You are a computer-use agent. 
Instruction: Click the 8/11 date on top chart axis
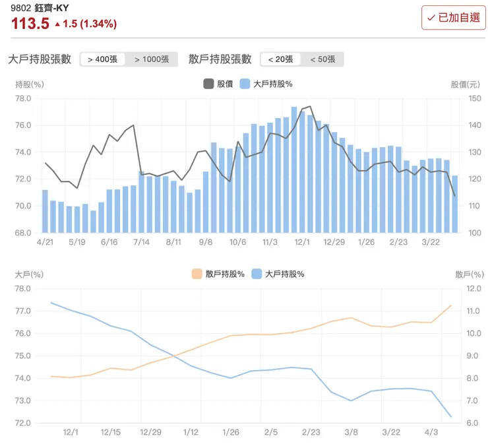coord(173,242)
